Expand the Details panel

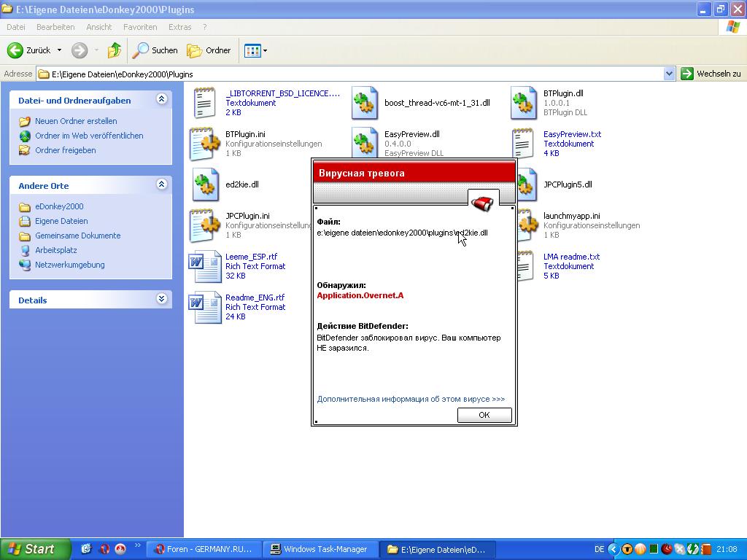point(161,298)
